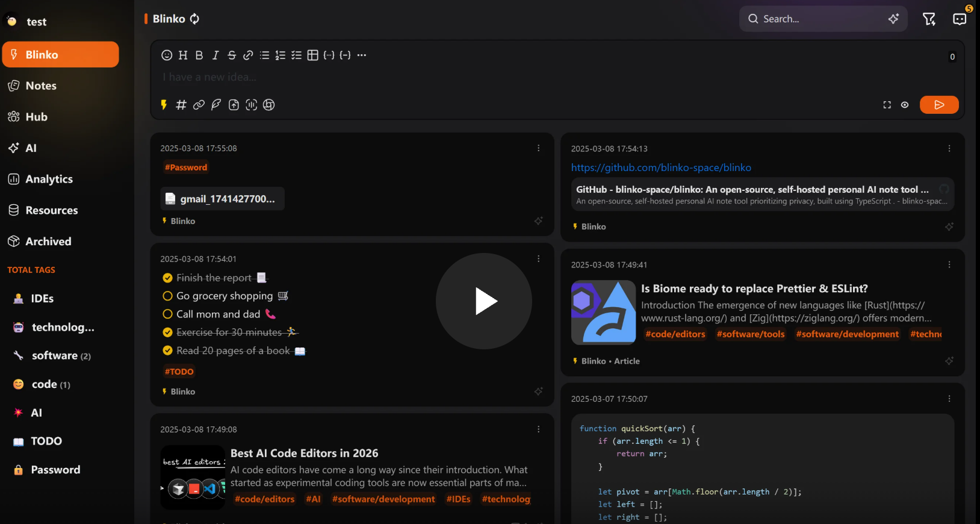980x524 pixels.
Task: Click the #TODO tag in the checklist note
Action: 179,372
